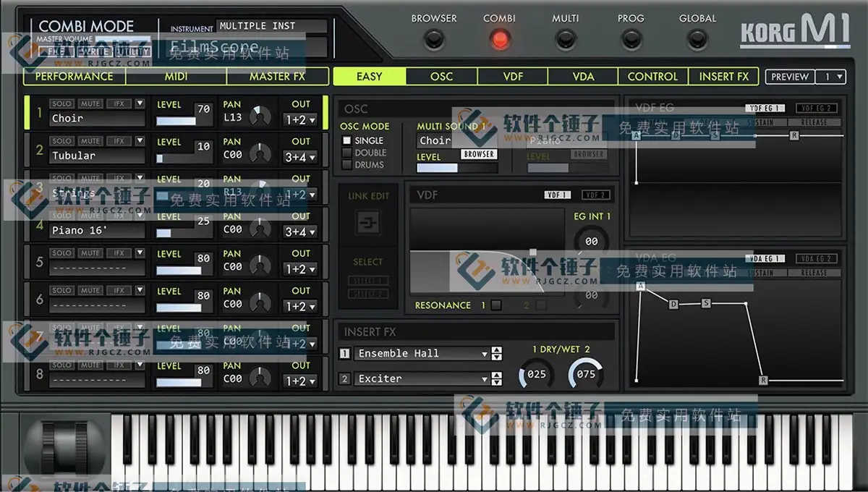Switch to PROG mode button
This screenshot has height=492, width=868.
coord(631,39)
